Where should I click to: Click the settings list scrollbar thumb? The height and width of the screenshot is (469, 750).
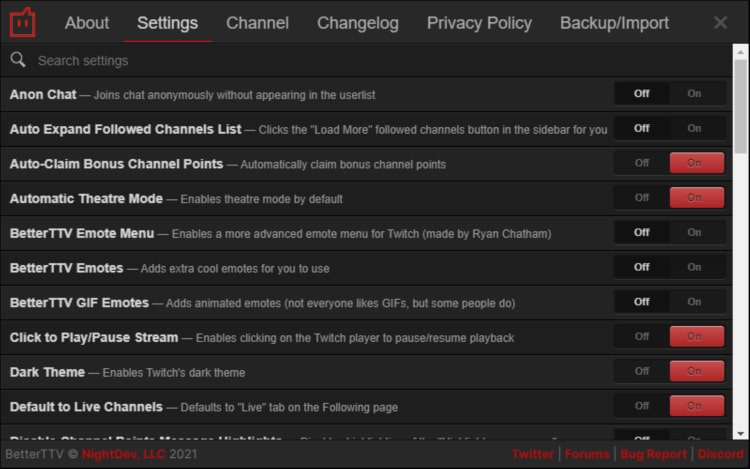click(x=740, y=106)
